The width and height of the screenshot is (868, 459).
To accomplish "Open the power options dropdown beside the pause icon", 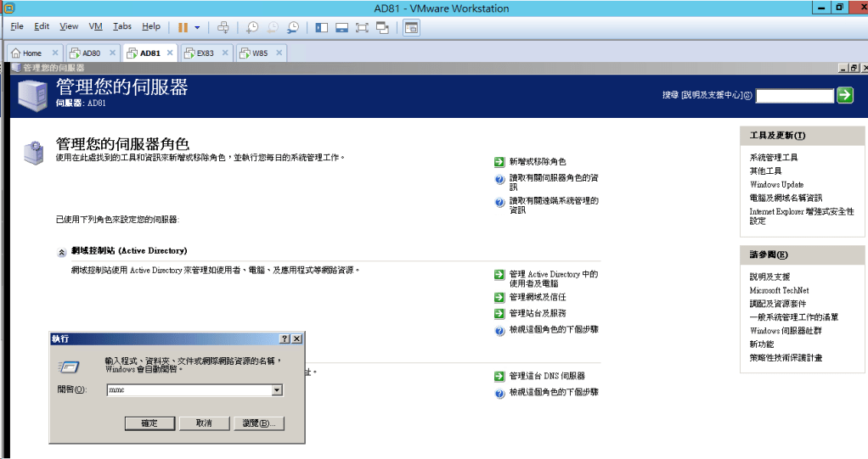I will [x=197, y=27].
